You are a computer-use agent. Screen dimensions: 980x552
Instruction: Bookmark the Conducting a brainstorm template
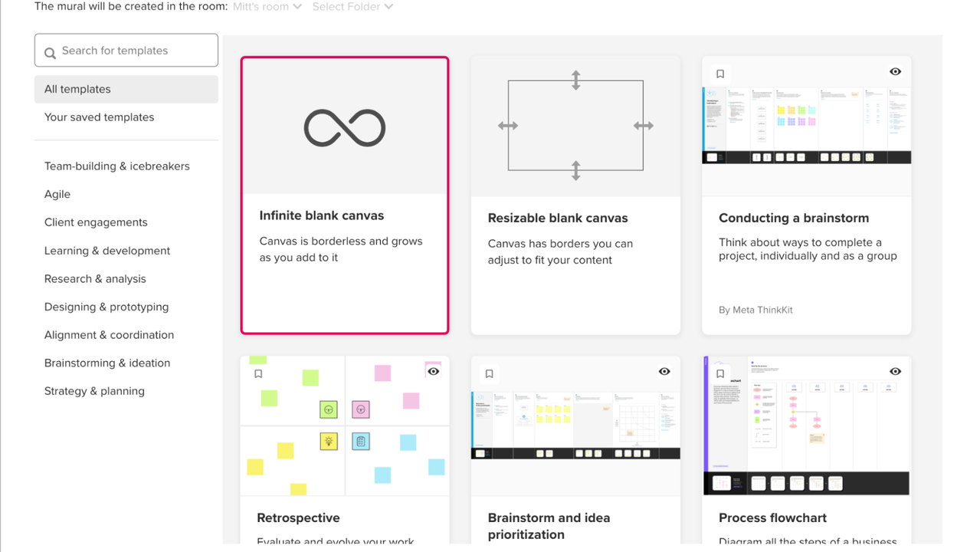coord(720,74)
